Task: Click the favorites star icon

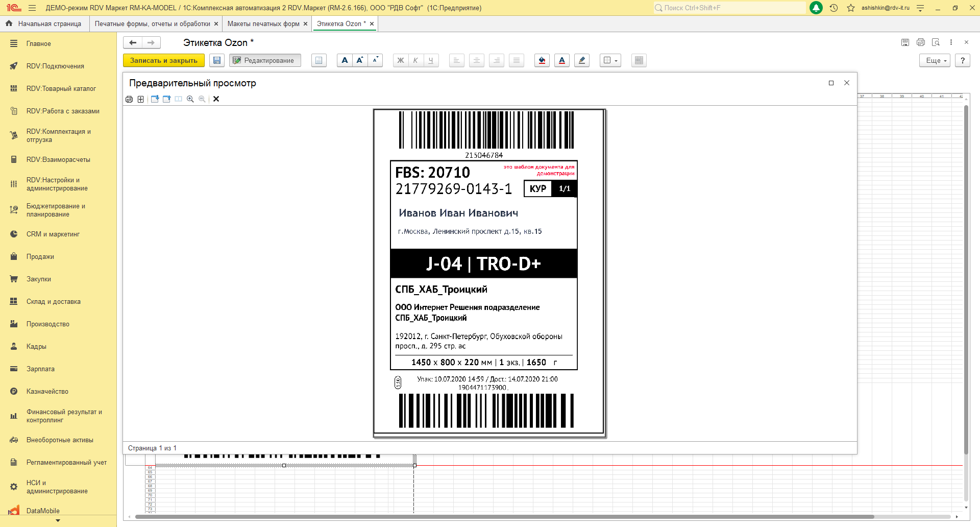Action: [x=851, y=8]
